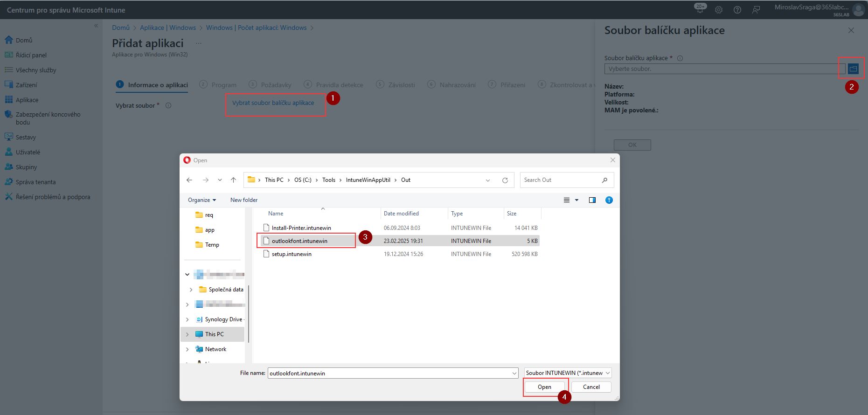Go up one folder level in Open dialog
The height and width of the screenshot is (415, 868).
point(234,180)
